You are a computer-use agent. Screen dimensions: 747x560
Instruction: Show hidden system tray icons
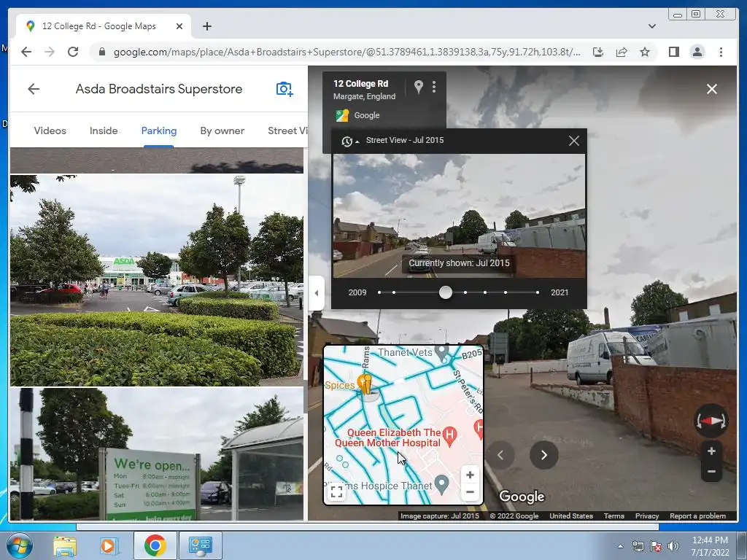620,546
